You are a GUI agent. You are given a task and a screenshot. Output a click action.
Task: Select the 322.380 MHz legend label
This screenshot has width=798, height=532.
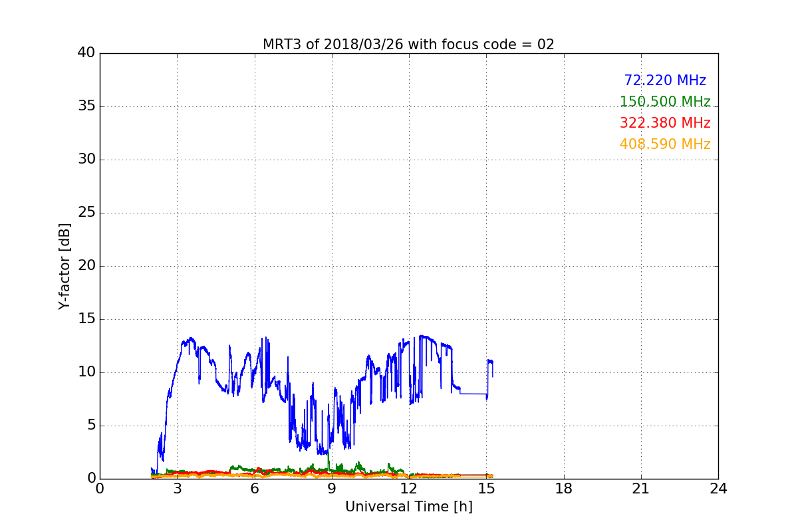(x=665, y=123)
